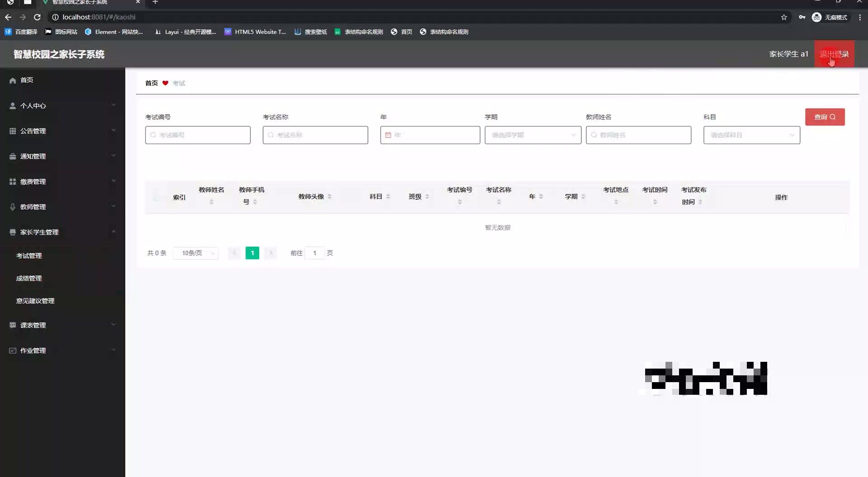The height and width of the screenshot is (477, 868).
Task: Click the 退出登录 logout button
Action: point(834,54)
